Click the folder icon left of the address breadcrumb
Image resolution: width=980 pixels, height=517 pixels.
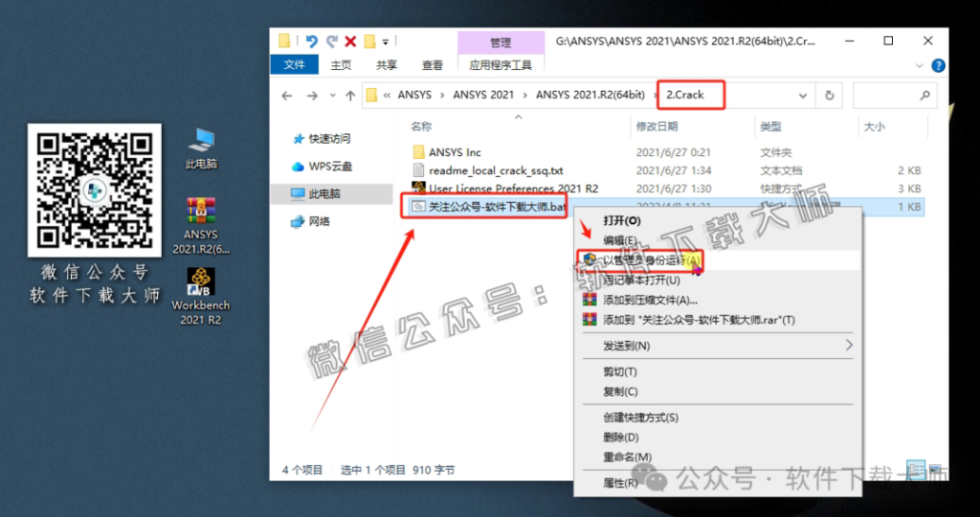[x=372, y=95]
